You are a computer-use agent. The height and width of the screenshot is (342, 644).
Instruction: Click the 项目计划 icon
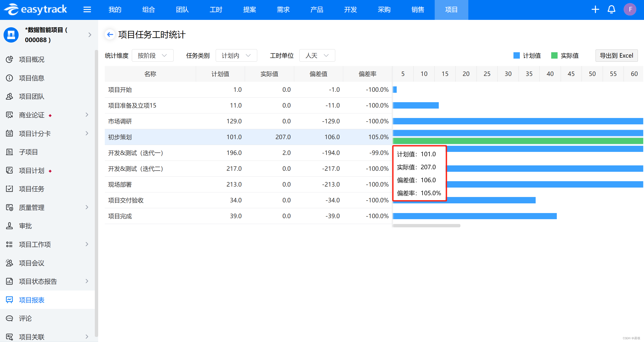(x=9, y=170)
